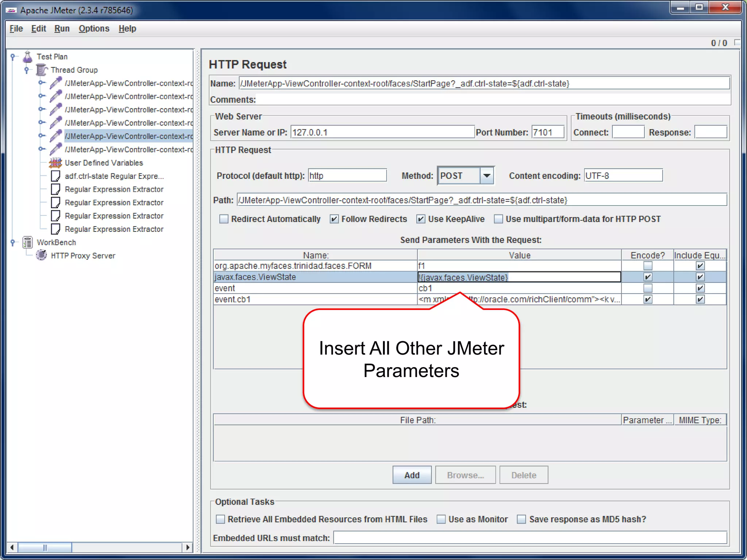Screen dimensions: 747x560
Task: Click the highlighted HTTP request pipette icon
Action: tap(55, 136)
